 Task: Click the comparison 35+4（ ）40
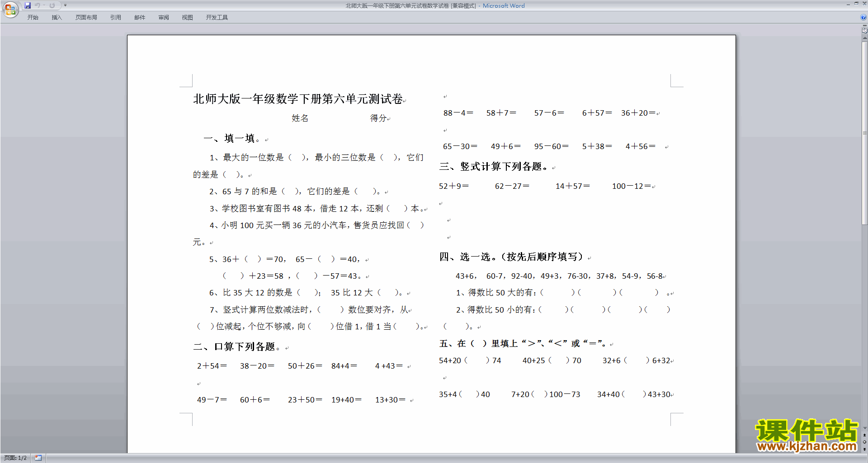coord(464,394)
